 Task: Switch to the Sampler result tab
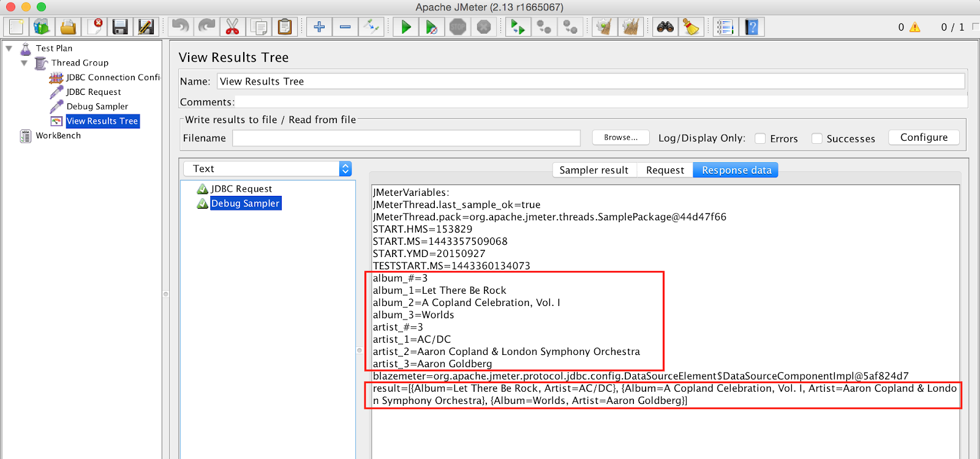click(x=594, y=170)
